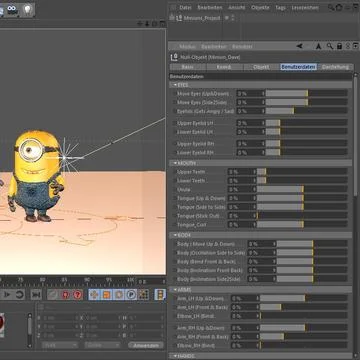Click the Uvula slider
Image resolution: width=360 pixels, height=360 pixels.
pos(302,189)
